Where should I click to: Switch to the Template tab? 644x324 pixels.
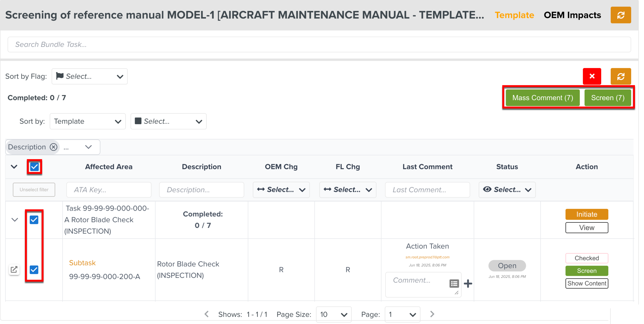514,15
